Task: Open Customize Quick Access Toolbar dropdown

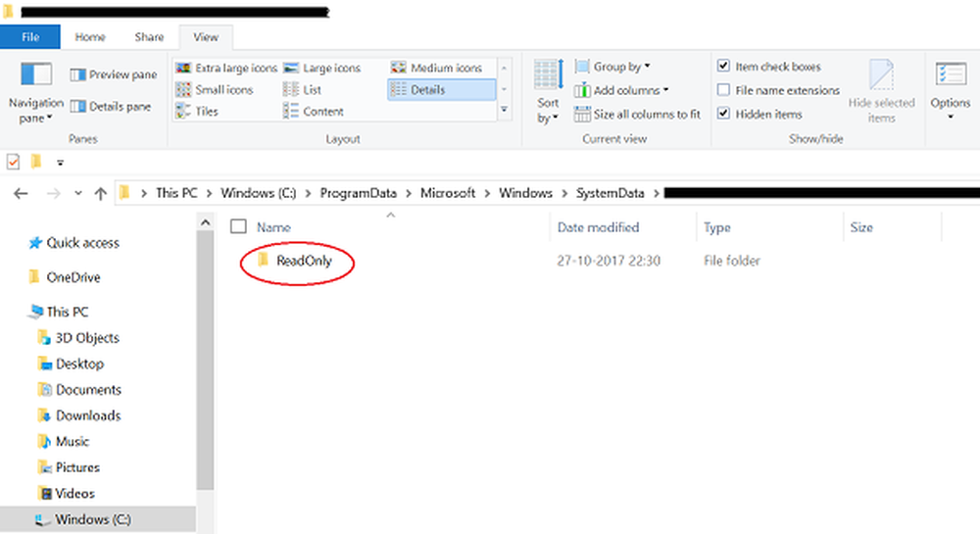Action: pos(60,163)
